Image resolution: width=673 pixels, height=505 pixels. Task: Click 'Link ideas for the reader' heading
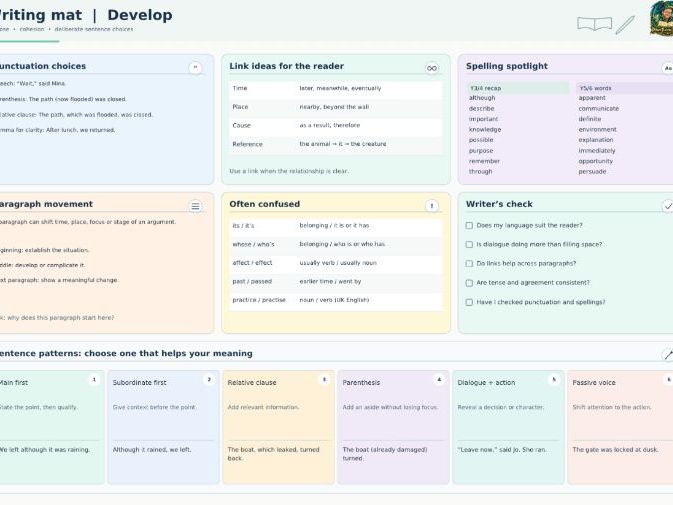[286, 66]
